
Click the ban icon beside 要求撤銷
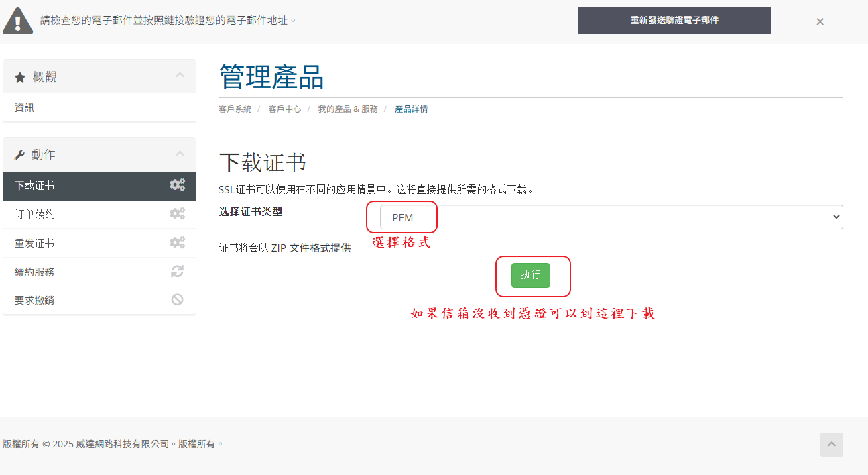point(177,300)
